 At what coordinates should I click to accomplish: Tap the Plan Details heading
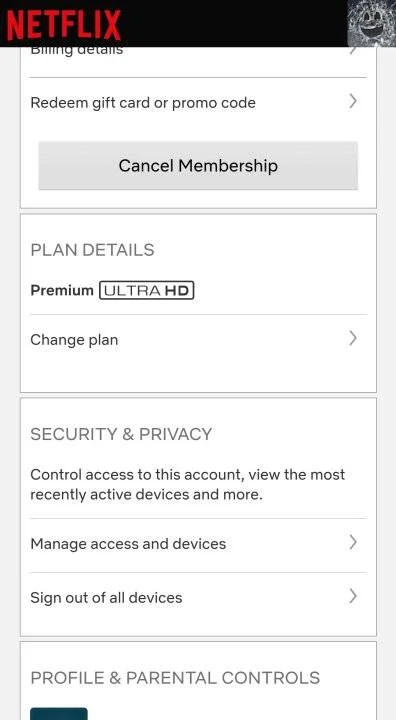(92, 250)
